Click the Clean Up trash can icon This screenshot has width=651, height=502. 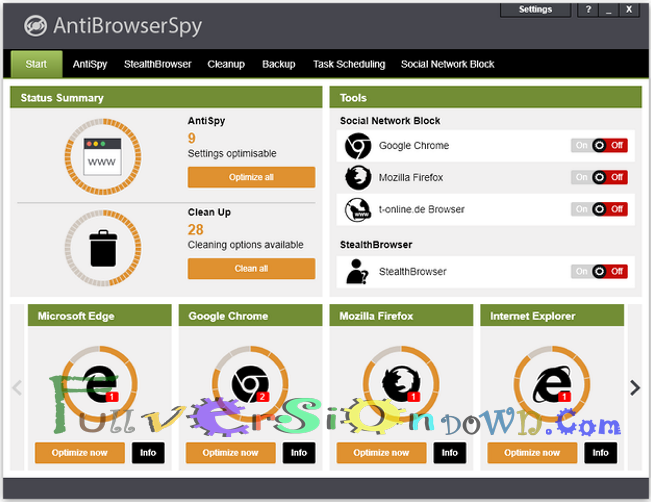(103, 248)
